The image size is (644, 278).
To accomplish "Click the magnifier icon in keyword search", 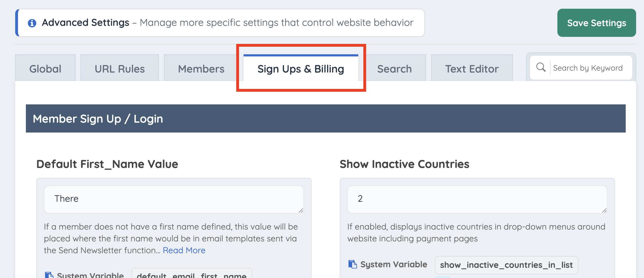I will point(541,67).
